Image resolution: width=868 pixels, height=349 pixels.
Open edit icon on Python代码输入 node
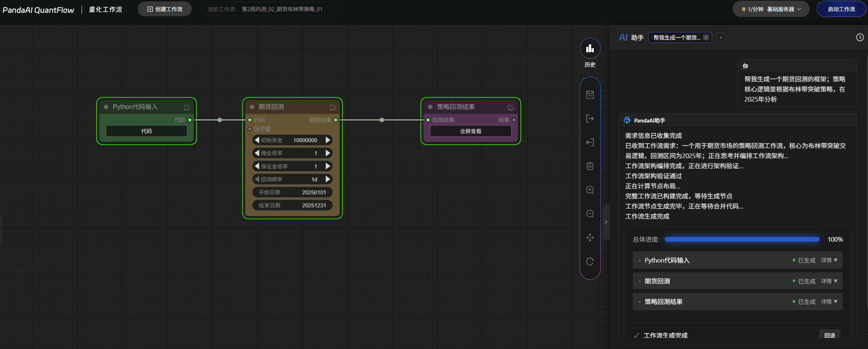pos(187,107)
